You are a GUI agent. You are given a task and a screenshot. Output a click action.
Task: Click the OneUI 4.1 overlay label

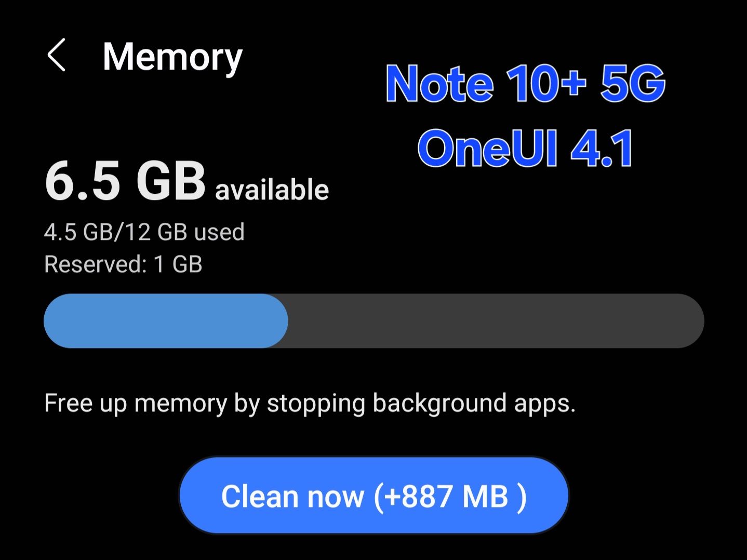[525, 149]
